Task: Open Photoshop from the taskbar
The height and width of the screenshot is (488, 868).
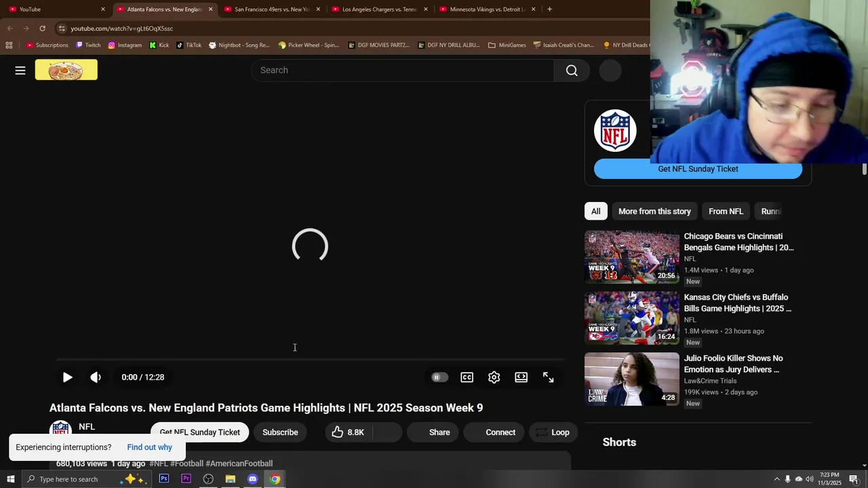Action: coord(164,479)
